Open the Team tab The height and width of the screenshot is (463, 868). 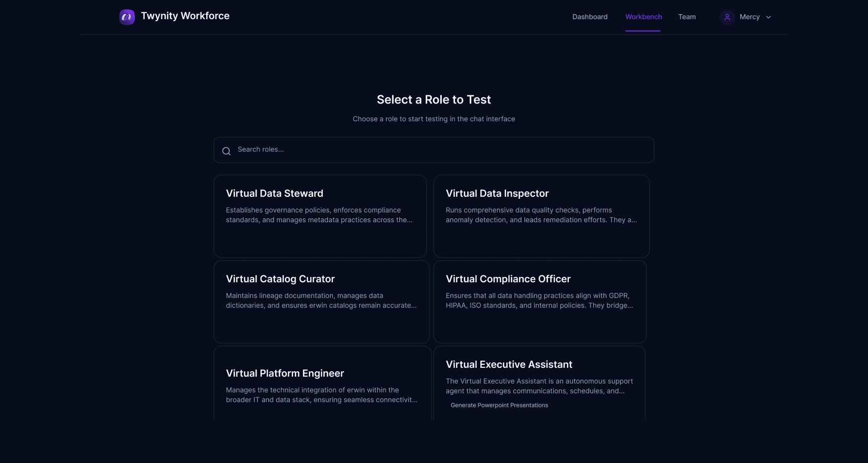tap(687, 17)
